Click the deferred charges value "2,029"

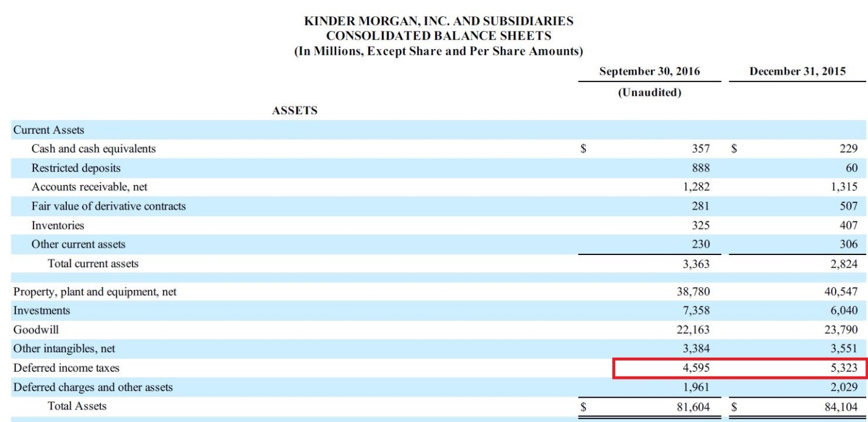(844, 387)
